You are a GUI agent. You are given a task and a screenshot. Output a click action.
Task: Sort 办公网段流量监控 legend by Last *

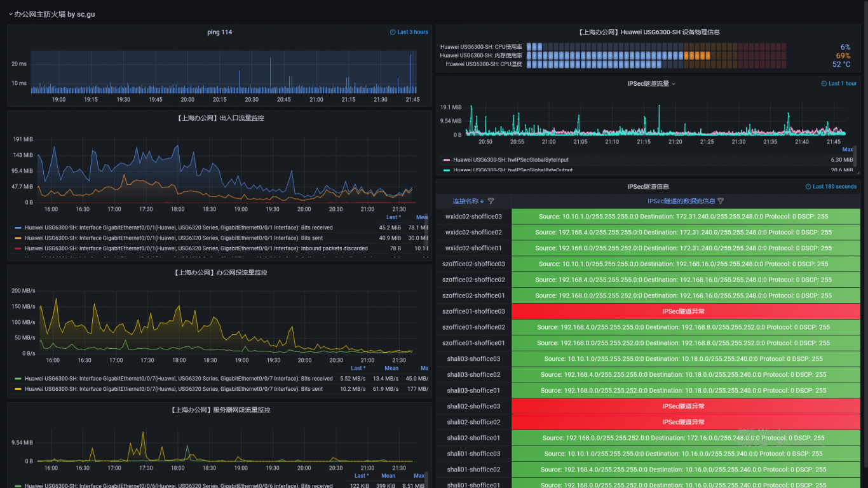pyautogui.click(x=360, y=368)
